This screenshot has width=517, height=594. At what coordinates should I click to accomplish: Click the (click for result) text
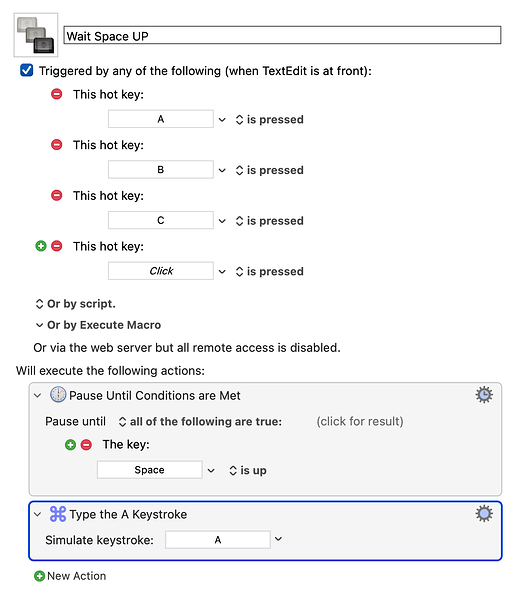tap(360, 421)
